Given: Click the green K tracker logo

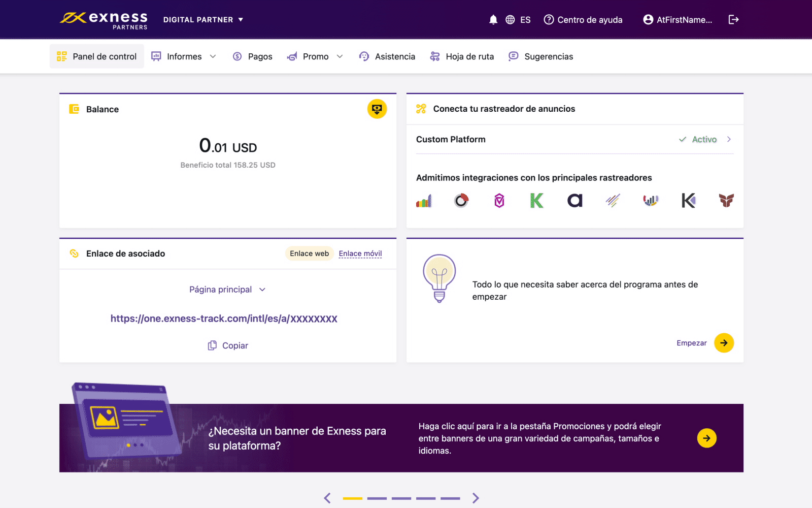Looking at the screenshot, I should [x=537, y=201].
